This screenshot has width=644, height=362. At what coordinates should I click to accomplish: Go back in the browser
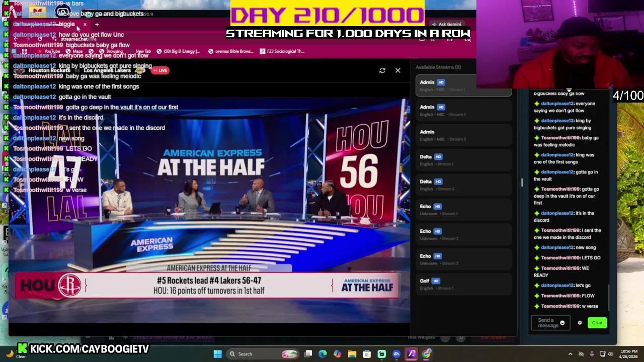pos(16,39)
